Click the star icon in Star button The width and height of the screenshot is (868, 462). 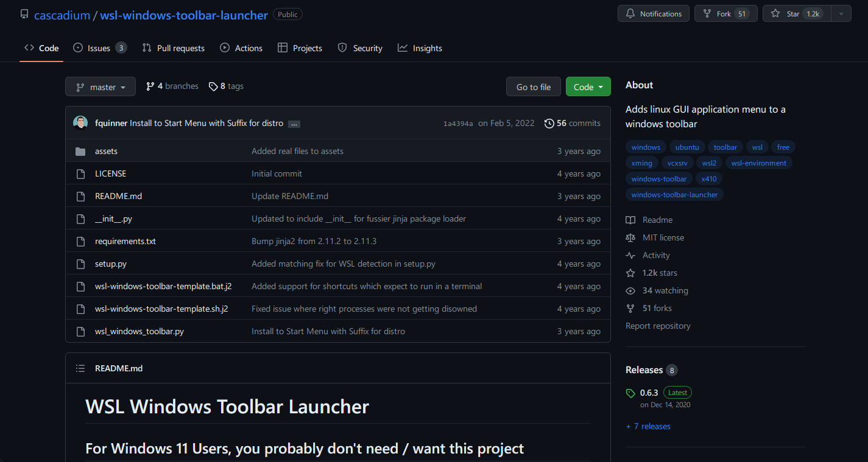[775, 13]
